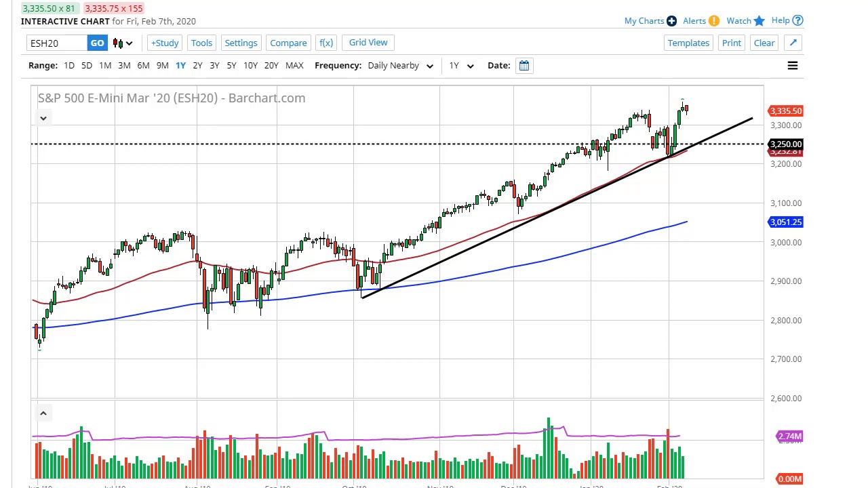Open Help question mark icon

coord(798,20)
